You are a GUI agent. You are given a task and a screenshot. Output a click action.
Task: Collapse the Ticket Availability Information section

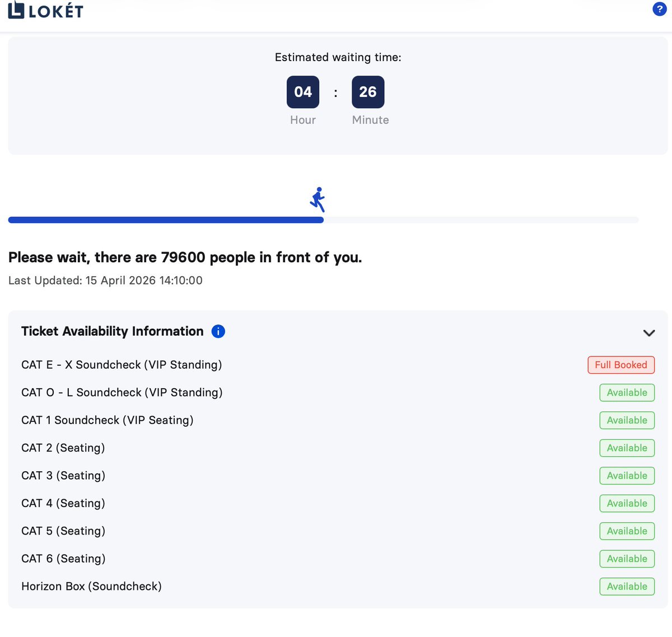[649, 333]
